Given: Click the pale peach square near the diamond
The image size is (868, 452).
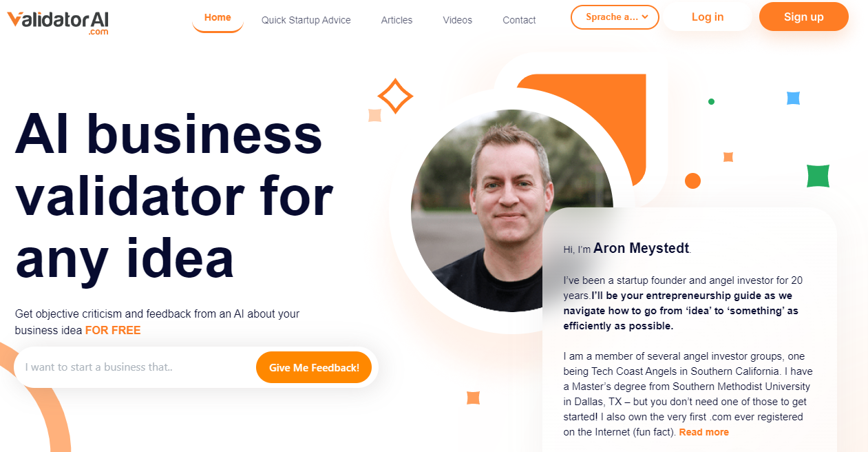Looking at the screenshot, I should [x=374, y=115].
